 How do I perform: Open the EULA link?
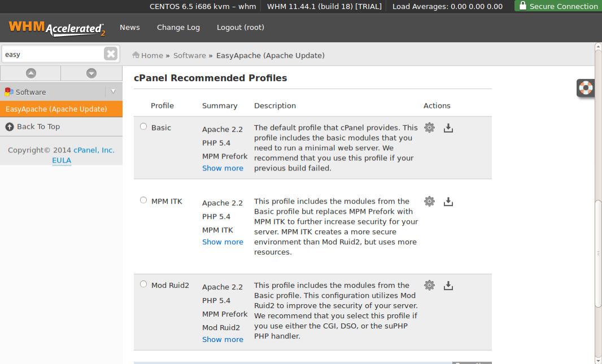tap(62, 161)
